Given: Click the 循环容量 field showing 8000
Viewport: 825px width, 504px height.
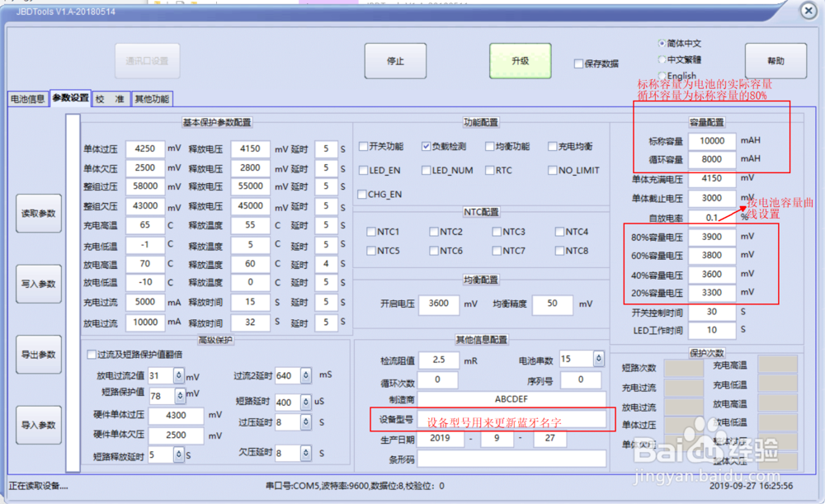Looking at the screenshot, I should pos(712,159).
